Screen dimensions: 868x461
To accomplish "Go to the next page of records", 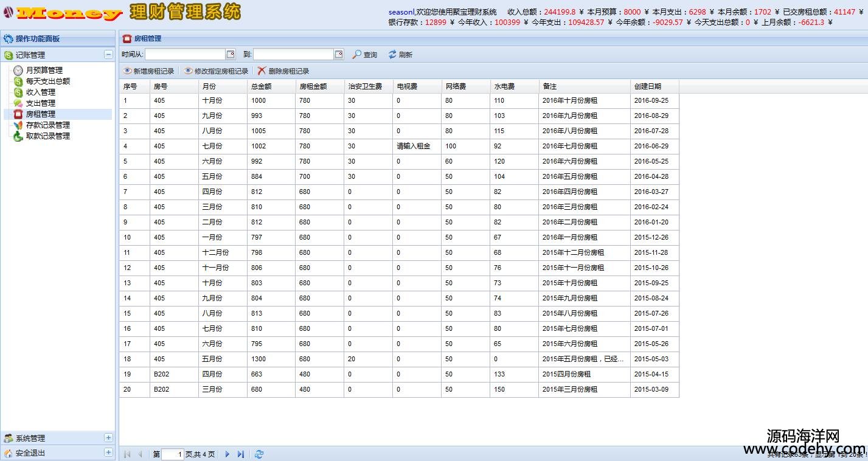I will click(227, 454).
